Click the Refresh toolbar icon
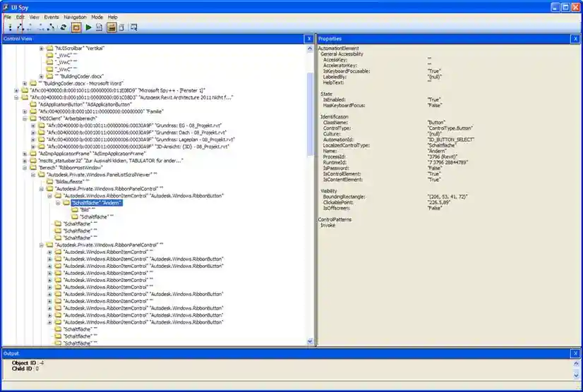 pyautogui.click(x=64, y=27)
